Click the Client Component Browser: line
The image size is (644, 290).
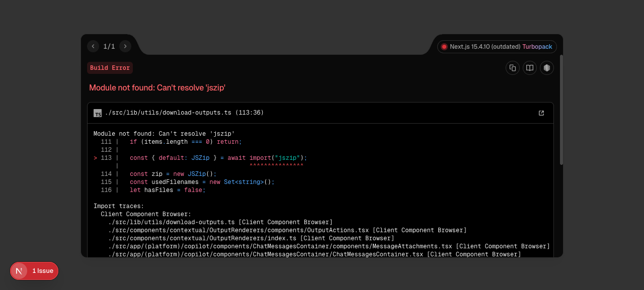(x=146, y=214)
